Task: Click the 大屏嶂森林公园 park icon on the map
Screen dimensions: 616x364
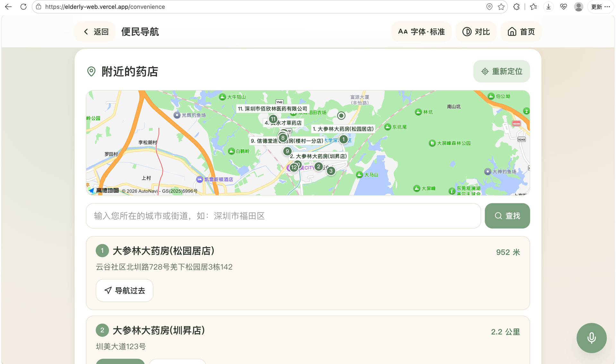Action: pos(432,143)
